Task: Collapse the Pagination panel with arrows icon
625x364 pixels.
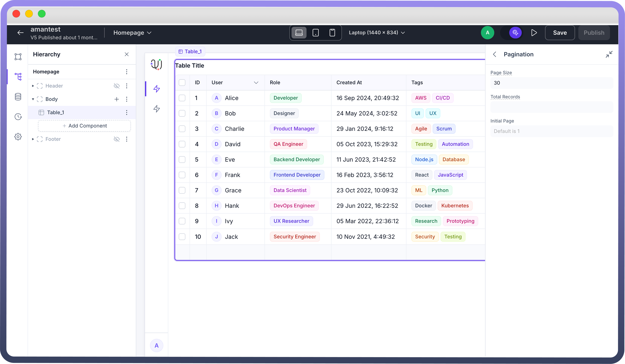Action: pos(609,54)
